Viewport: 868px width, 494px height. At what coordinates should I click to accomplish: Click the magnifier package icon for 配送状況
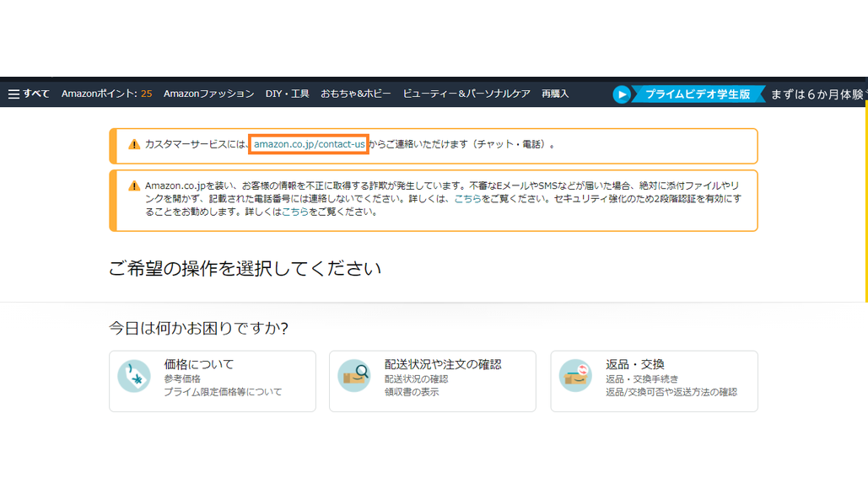[x=354, y=376]
